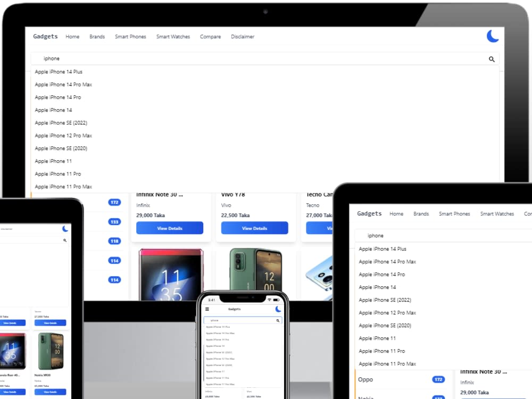Click View Details under Vivo 22,500 Taka on laptop
Viewport: 532px width, 399px height.
pyautogui.click(x=254, y=228)
